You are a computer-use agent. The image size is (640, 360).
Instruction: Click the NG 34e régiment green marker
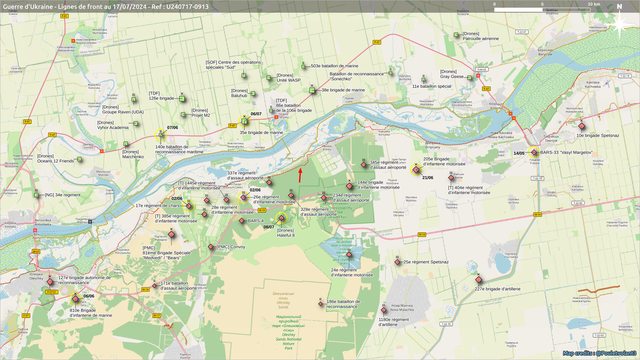point(37,195)
